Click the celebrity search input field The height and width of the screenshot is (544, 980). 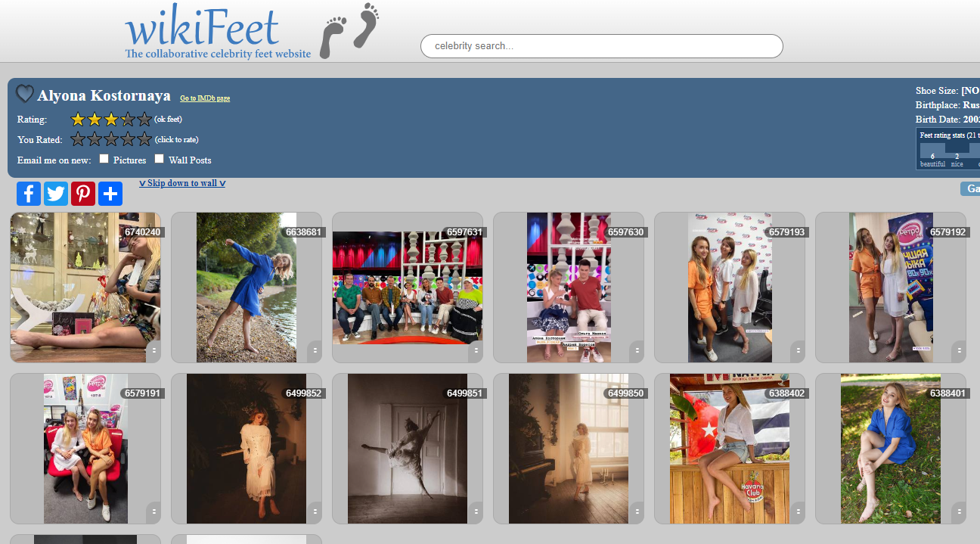coord(601,46)
